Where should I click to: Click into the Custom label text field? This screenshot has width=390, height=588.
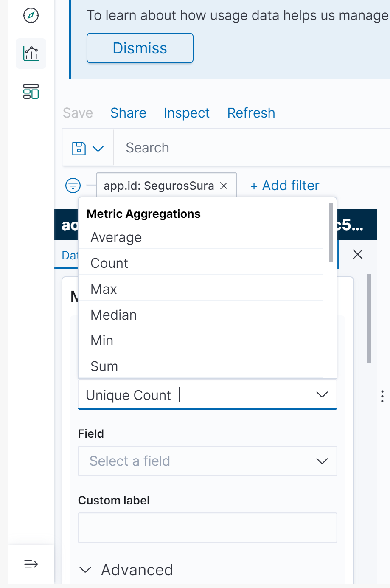pos(207,528)
